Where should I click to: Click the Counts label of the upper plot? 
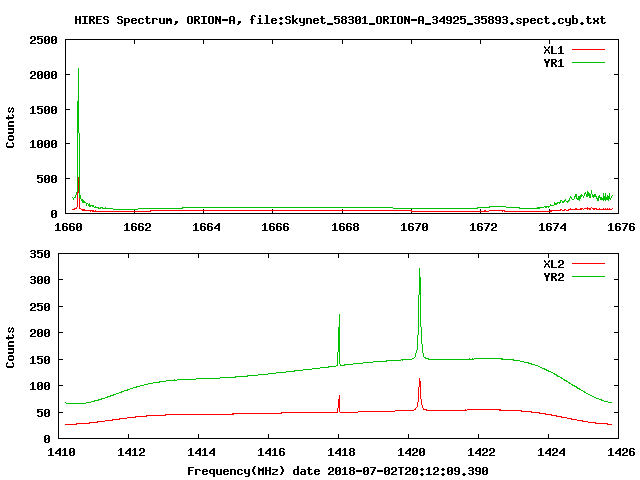pyautogui.click(x=10, y=127)
